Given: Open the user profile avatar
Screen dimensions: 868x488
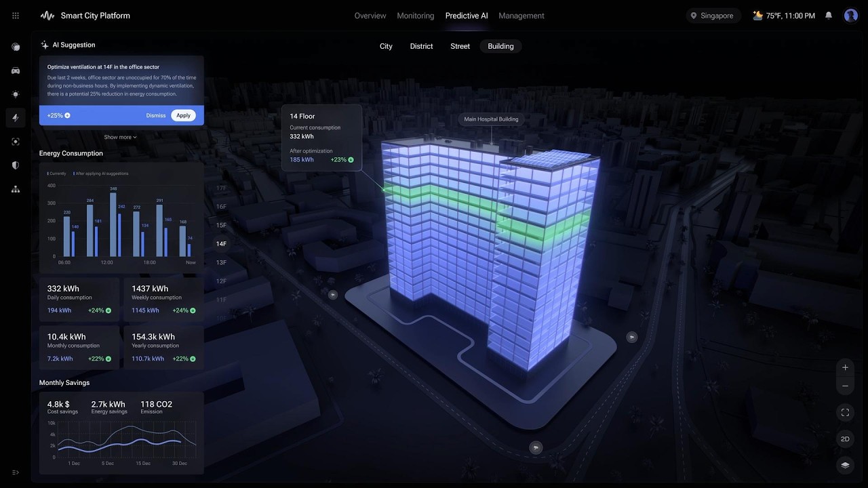Looking at the screenshot, I should point(851,16).
